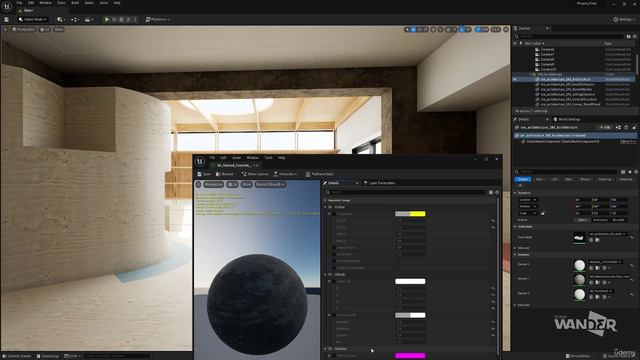Open the Window menu in main editor
The image size is (640, 360).
pyautogui.click(x=45, y=2)
